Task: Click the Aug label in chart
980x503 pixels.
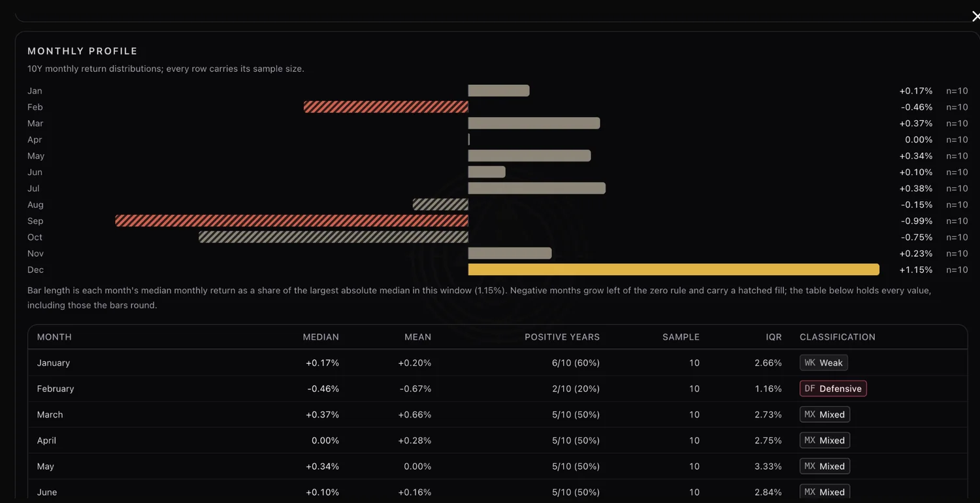Action: (35, 204)
